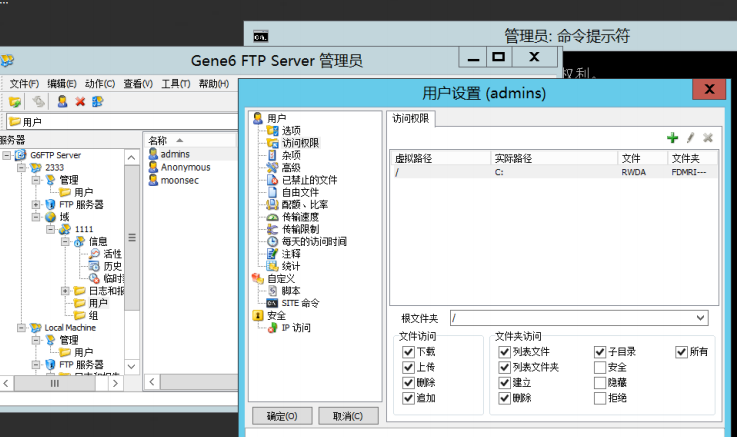Open IP 访问 under 安全
Screen dimensions: 750x437
(296, 328)
